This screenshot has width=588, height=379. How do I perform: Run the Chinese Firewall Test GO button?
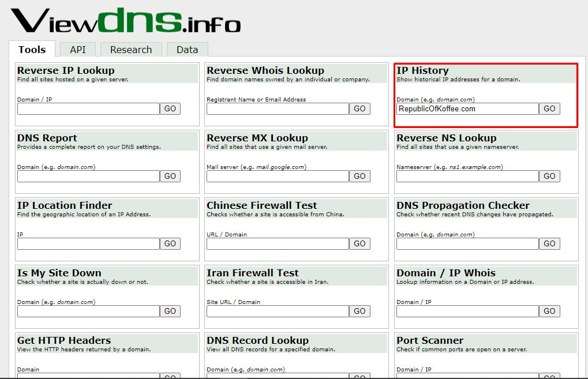[359, 243]
